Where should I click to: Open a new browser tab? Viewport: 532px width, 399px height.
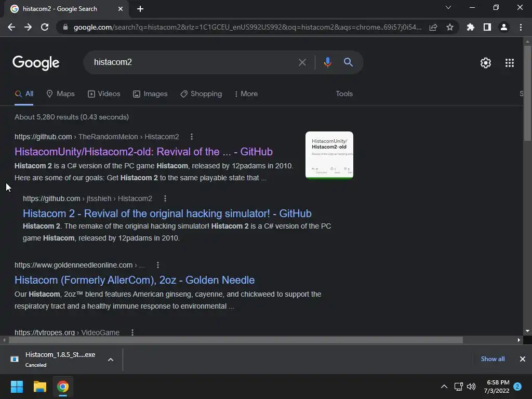click(140, 9)
